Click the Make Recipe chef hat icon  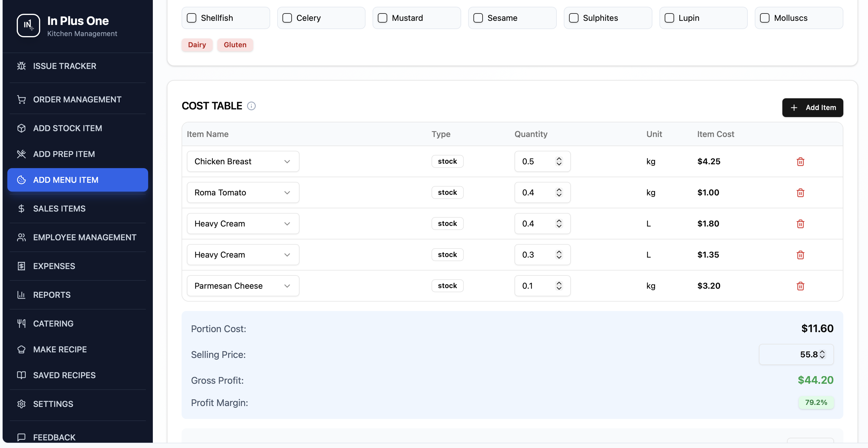click(x=21, y=349)
